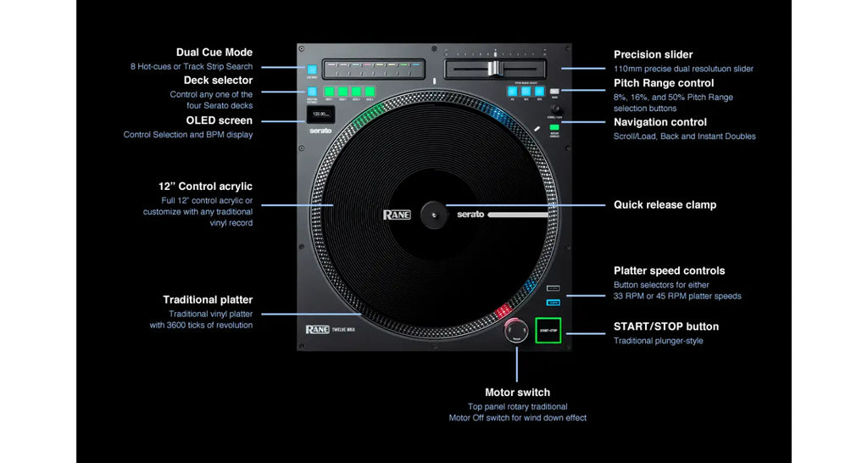Tap the green segment on touch strip

coord(404,64)
